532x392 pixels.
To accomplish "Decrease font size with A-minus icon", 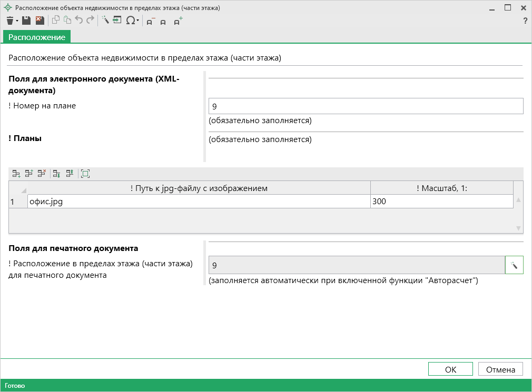I will pyautogui.click(x=150, y=21).
